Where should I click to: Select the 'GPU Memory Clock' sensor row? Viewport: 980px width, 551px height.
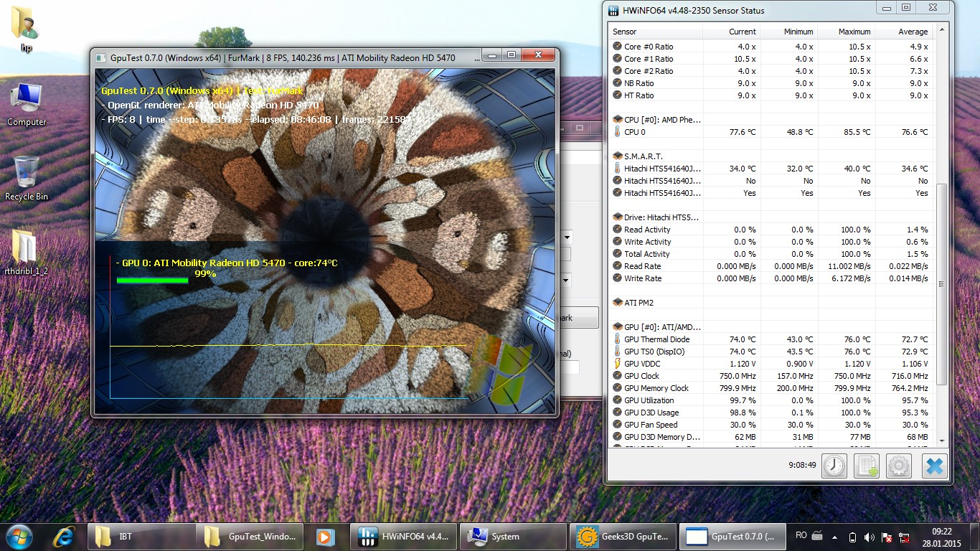point(771,388)
